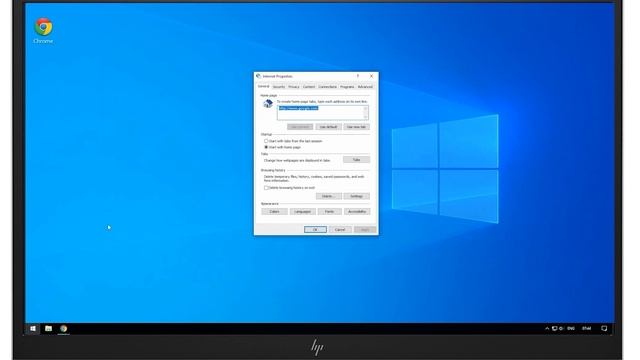Click the home page field scroll up arrow
Image resolution: width=640 pixels, height=360 pixels.
coord(366,108)
